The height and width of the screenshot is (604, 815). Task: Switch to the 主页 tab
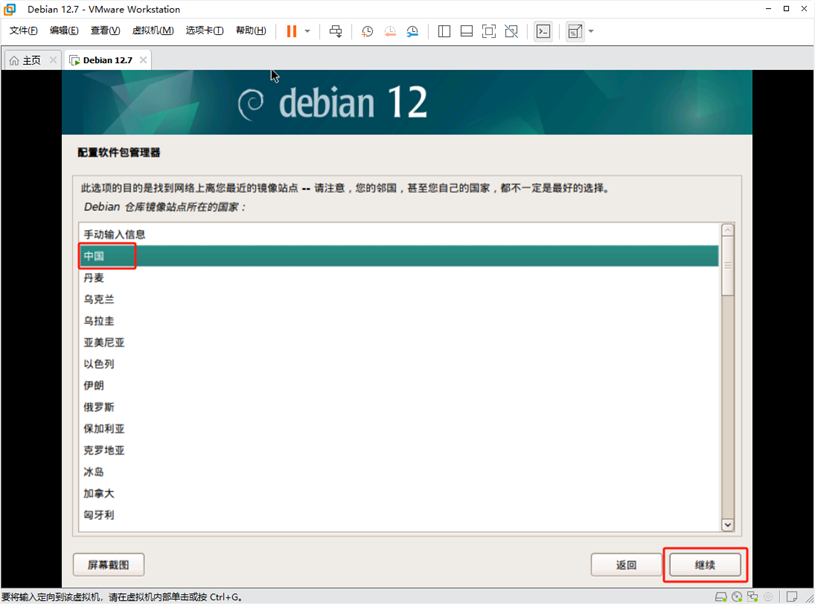tap(31, 60)
